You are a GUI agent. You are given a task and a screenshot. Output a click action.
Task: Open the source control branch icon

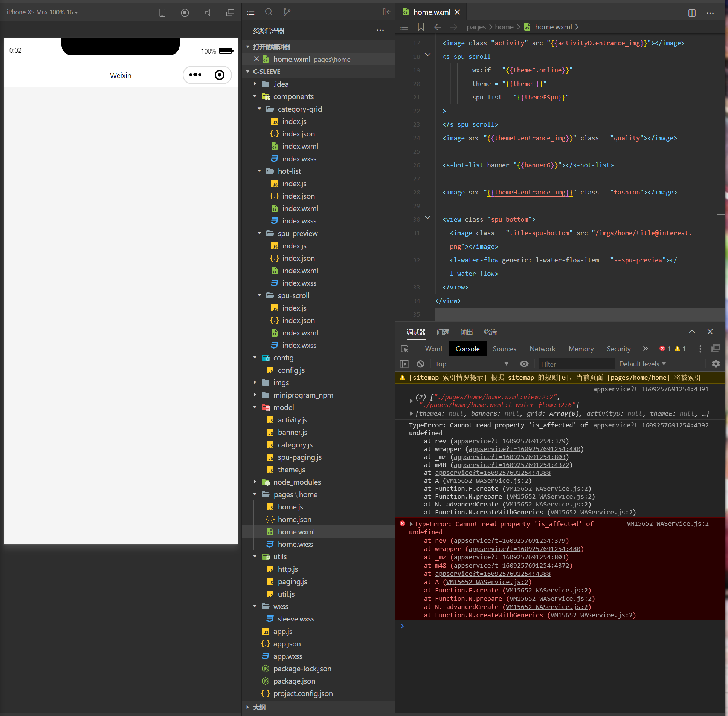287,12
